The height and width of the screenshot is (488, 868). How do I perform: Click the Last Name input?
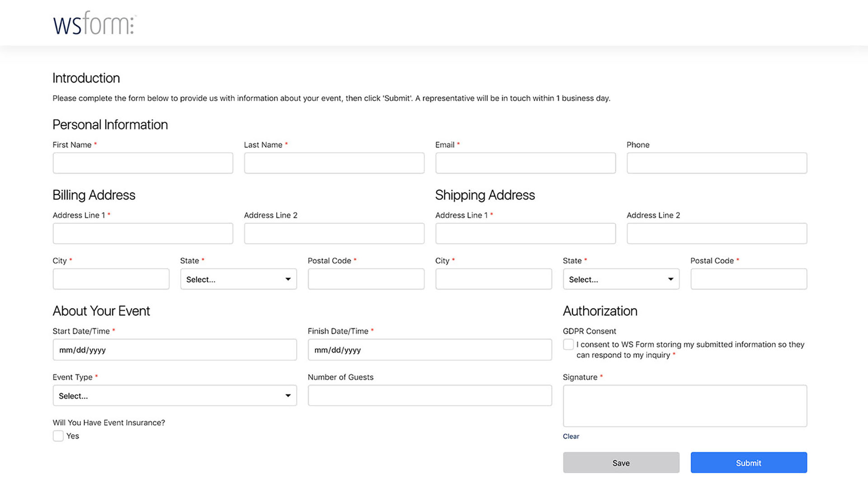click(334, 163)
